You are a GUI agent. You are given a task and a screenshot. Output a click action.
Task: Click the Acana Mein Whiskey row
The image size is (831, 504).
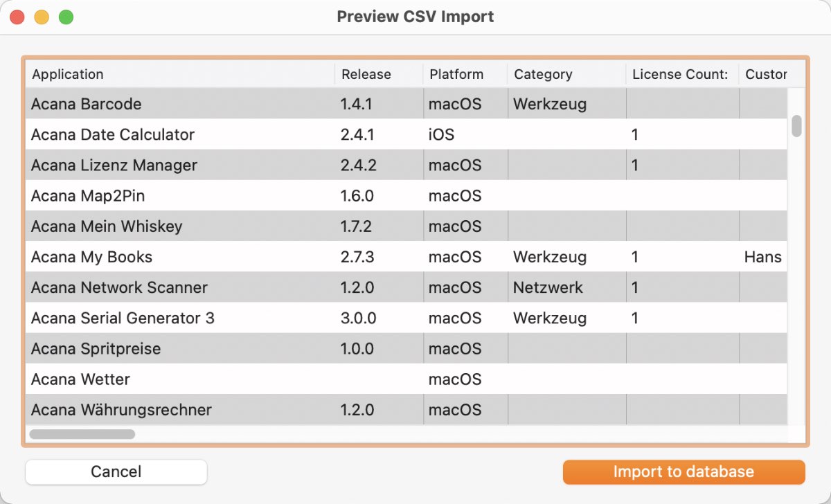point(107,226)
